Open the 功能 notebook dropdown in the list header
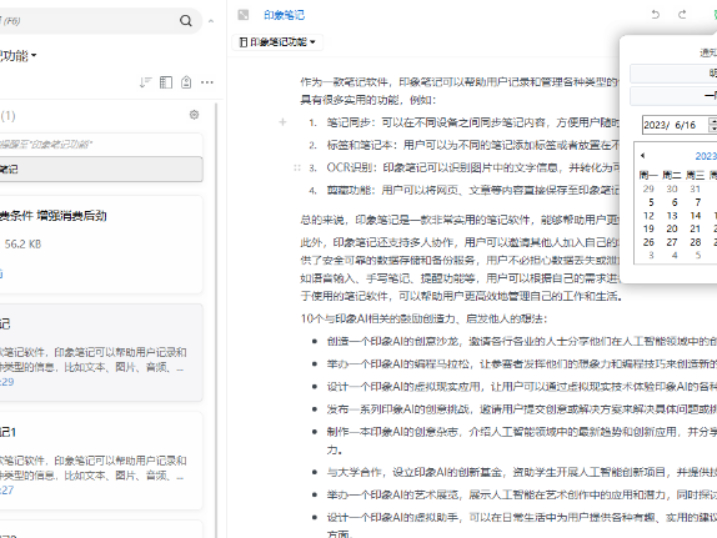Image resolution: width=717 pixels, height=538 pixels. click(x=18, y=56)
